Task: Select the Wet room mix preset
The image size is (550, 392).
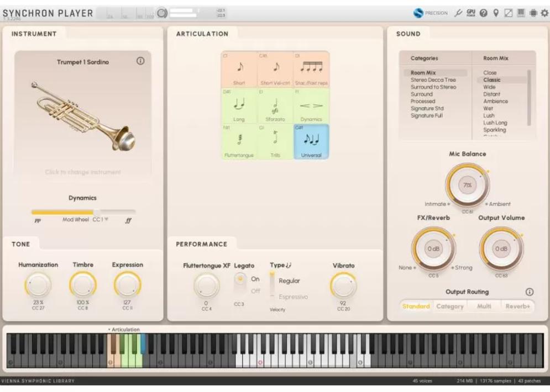Action: 488,108
